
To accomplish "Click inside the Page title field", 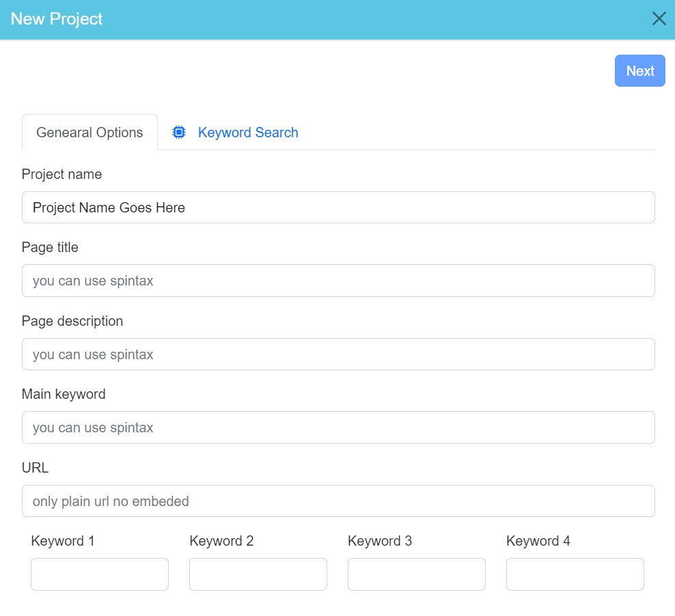I will (x=337, y=280).
